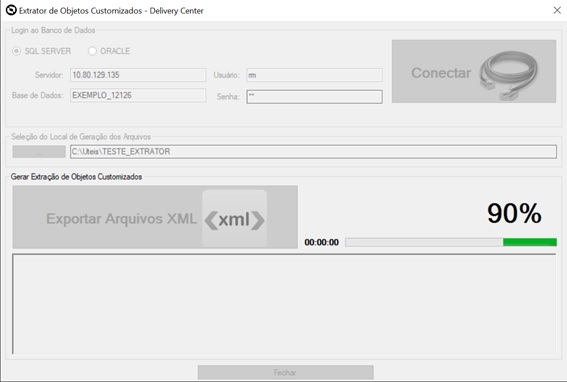The height and width of the screenshot is (382, 567).
Task: Open folder browse button beside path
Action: [x=39, y=152]
